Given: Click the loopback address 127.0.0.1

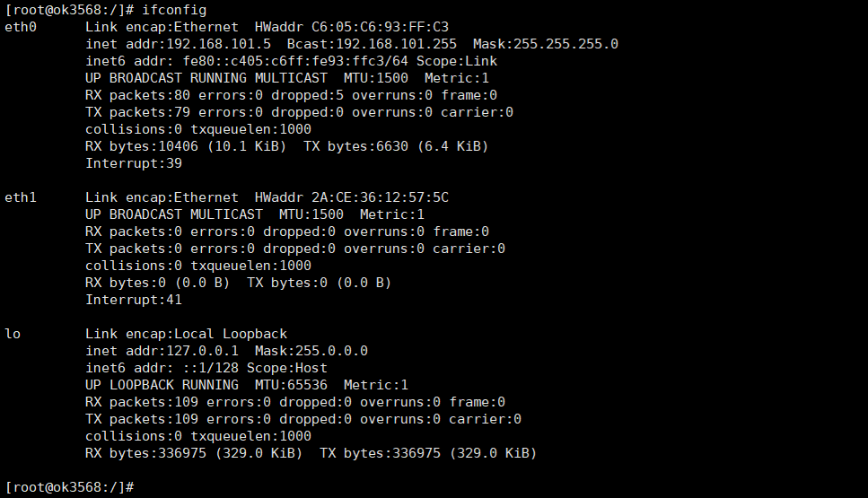Looking at the screenshot, I should click(202, 351).
